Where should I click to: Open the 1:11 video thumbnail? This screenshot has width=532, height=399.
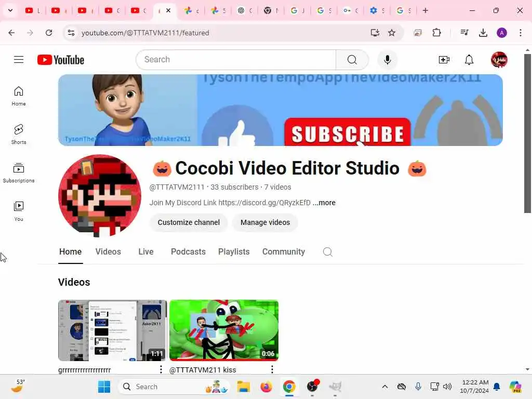point(113,330)
